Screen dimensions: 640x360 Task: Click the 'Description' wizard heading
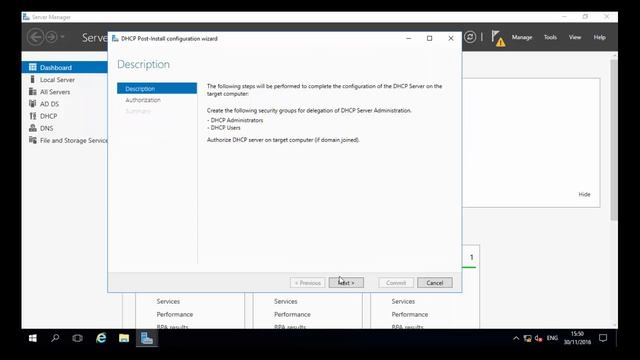pos(143,64)
